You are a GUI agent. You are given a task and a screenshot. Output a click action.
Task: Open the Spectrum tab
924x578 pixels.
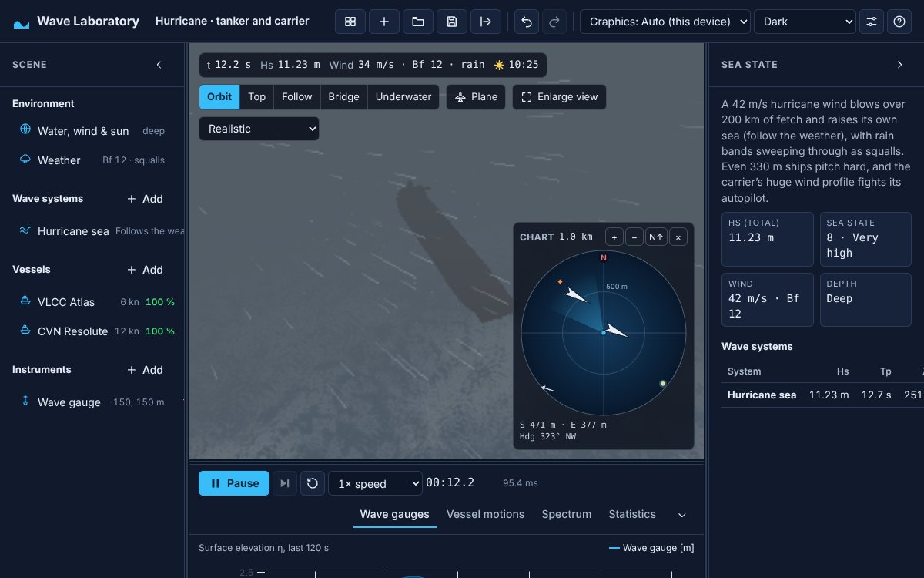(x=567, y=514)
